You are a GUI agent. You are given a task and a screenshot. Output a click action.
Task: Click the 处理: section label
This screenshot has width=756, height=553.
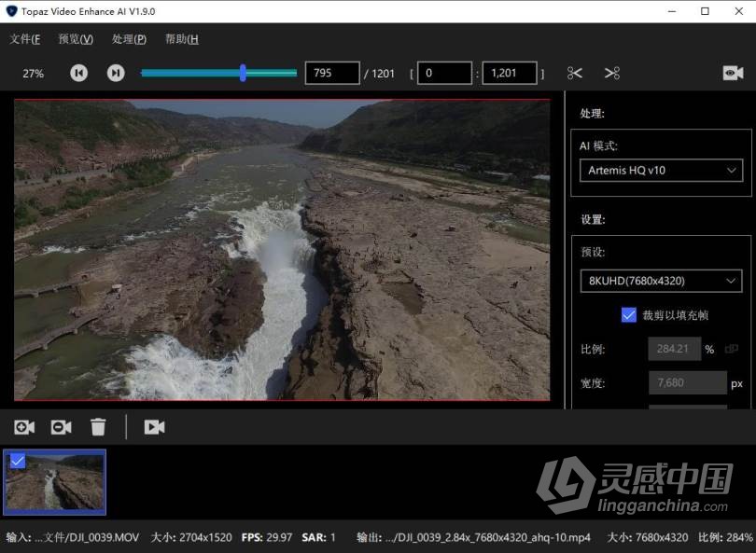click(x=593, y=113)
